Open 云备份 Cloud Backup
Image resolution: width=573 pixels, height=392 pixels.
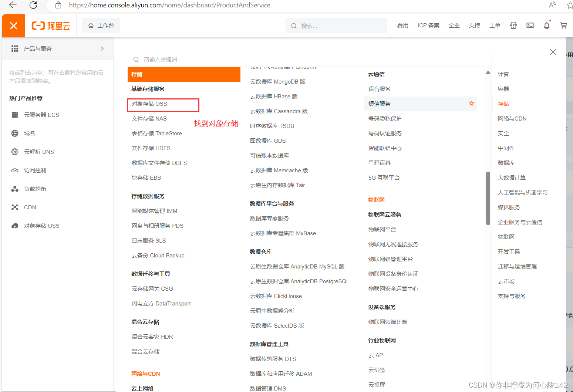point(158,256)
